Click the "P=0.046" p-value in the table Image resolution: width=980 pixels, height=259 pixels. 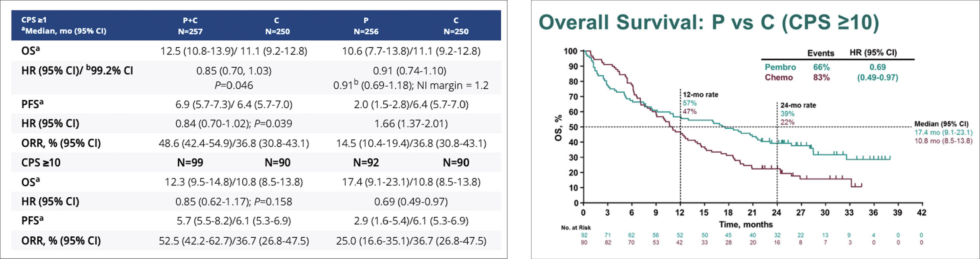coord(233,85)
